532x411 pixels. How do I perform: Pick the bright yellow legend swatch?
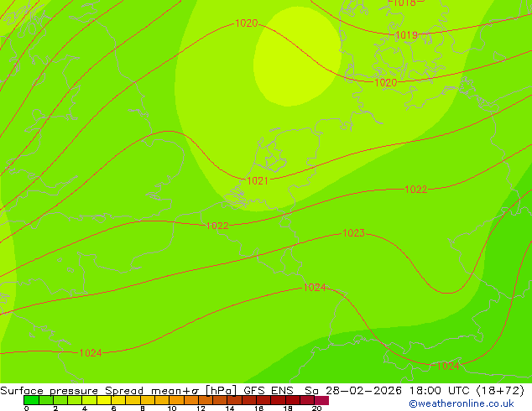coord(104,400)
